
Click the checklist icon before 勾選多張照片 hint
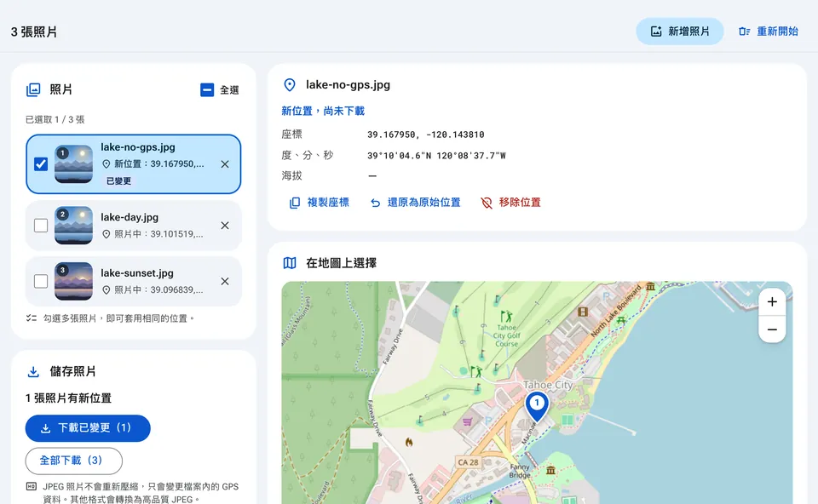(x=32, y=318)
